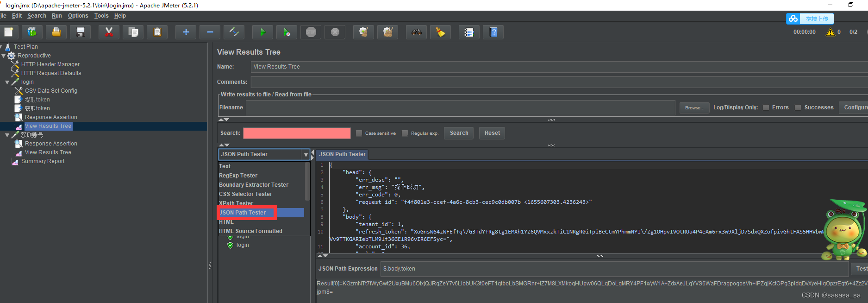
Task: Choose CSS Selector Tester option
Action: pos(261,194)
